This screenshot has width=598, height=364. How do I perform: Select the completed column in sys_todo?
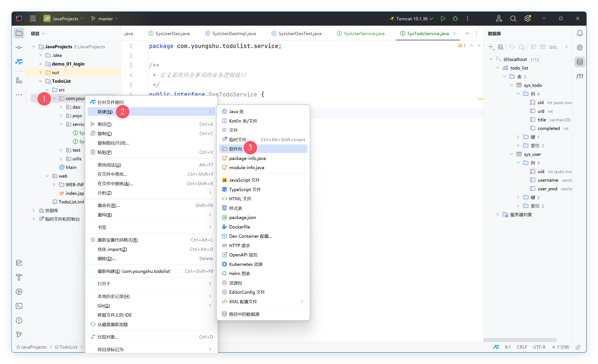[548, 128]
